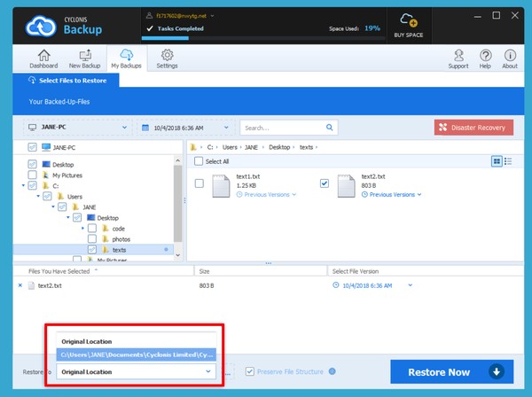
Task: Open the backup date 10/4/2018 dropdown
Action: 185,128
